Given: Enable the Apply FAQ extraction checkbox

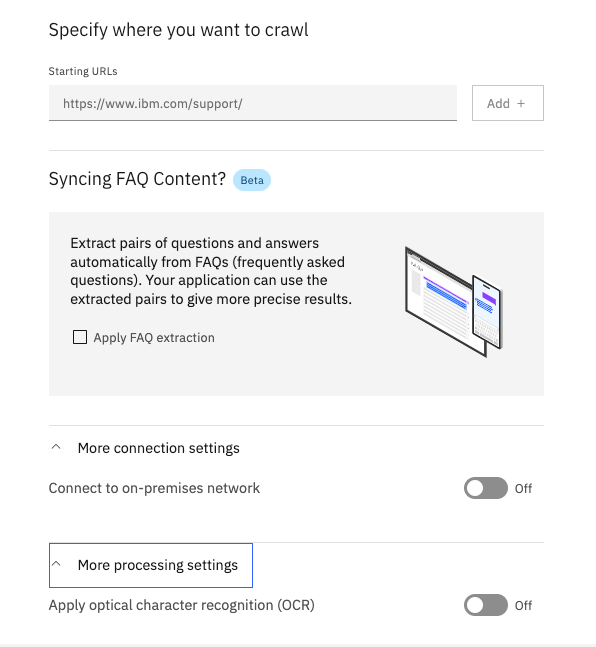Looking at the screenshot, I should (80, 337).
